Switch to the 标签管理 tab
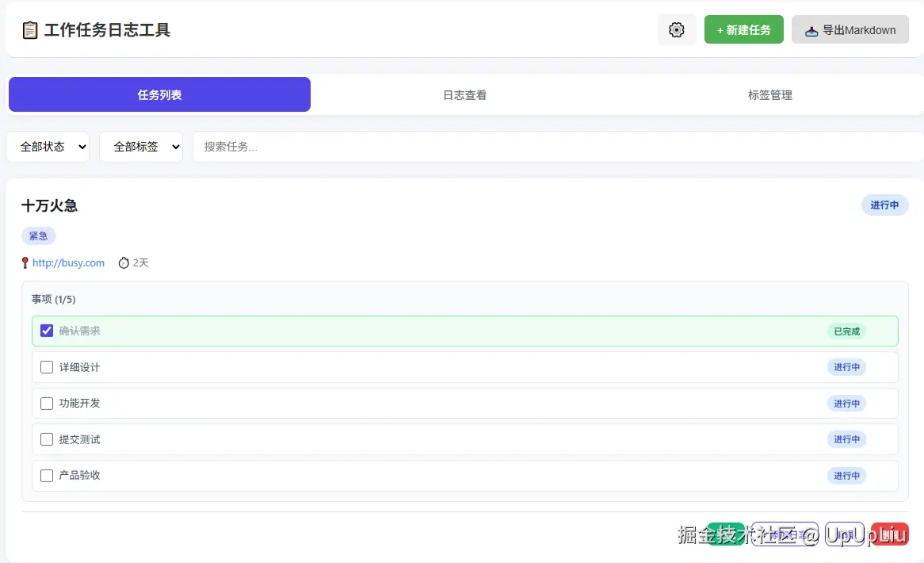924x563 pixels. 769,94
